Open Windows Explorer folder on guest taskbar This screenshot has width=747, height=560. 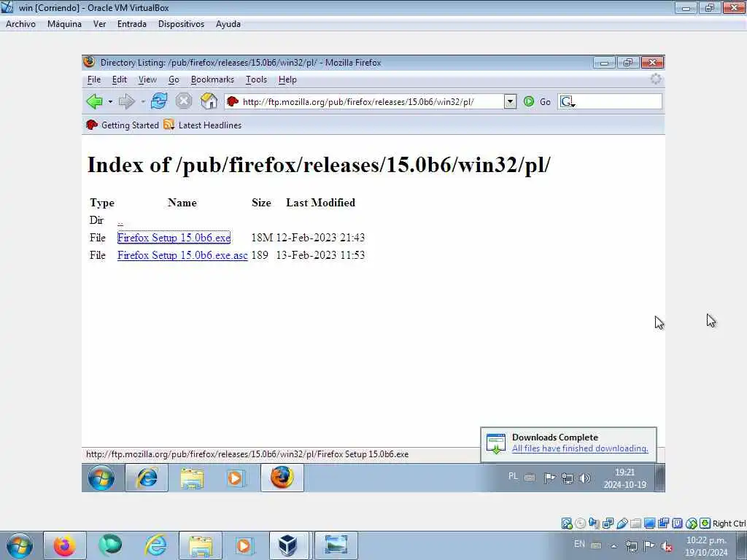(192, 478)
